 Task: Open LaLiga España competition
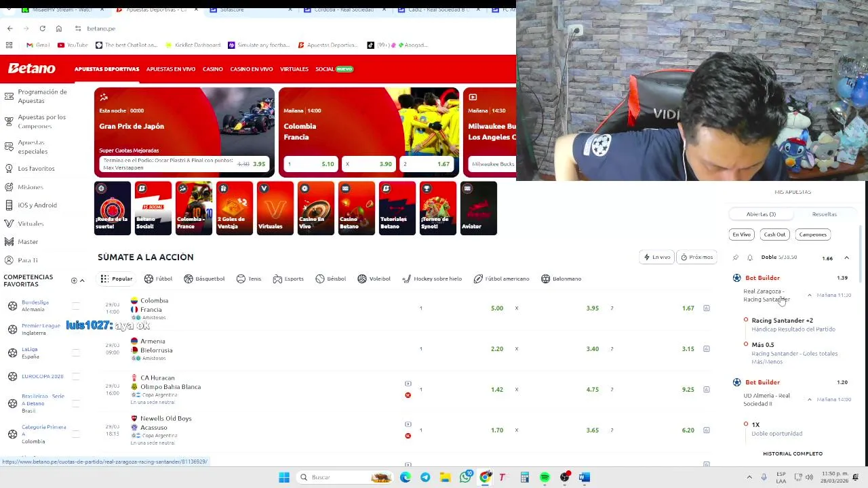(31, 352)
